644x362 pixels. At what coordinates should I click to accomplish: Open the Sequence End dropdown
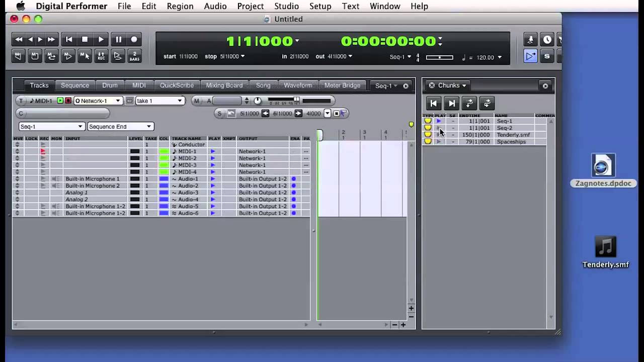[x=120, y=127]
